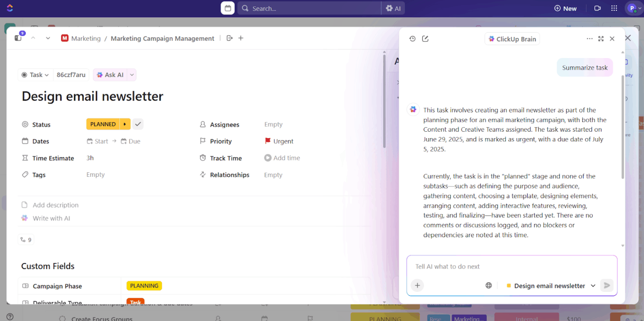Expand ClickUp Brain to full screen
Screen dimensions: 644x321
tap(601, 39)
